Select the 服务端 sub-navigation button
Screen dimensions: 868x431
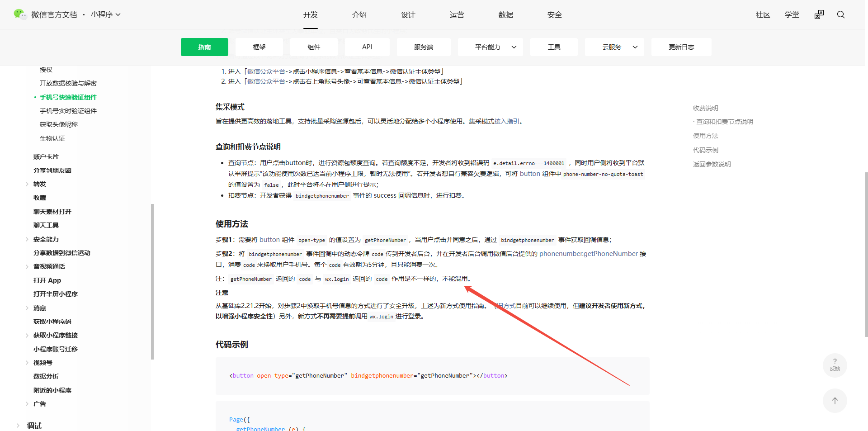click(424, 47)
